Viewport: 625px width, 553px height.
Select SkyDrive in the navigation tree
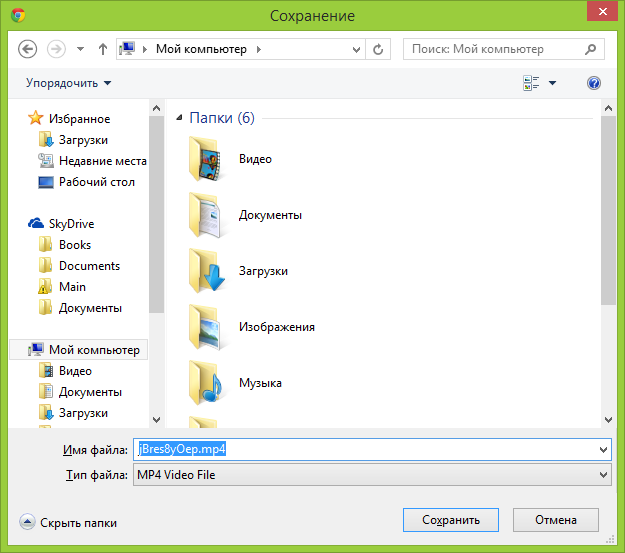point(71,224)
